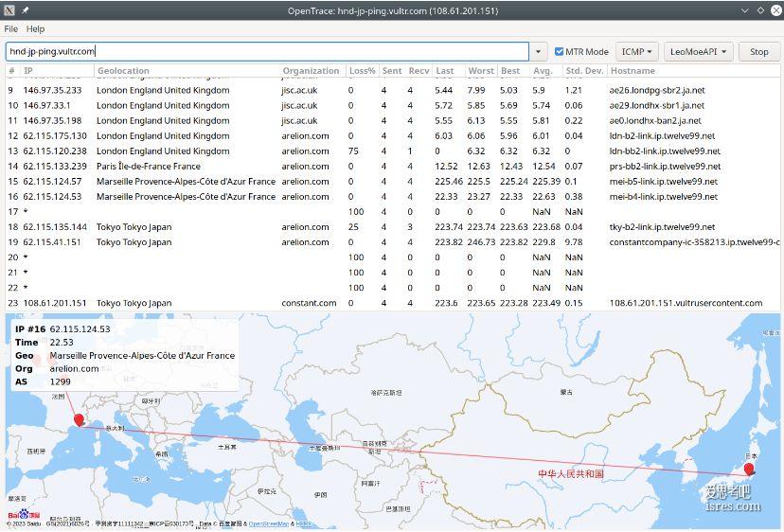This screenshot has width=784, height=532.
Task: Click the target host input field
Action: [x=267, y=51]
